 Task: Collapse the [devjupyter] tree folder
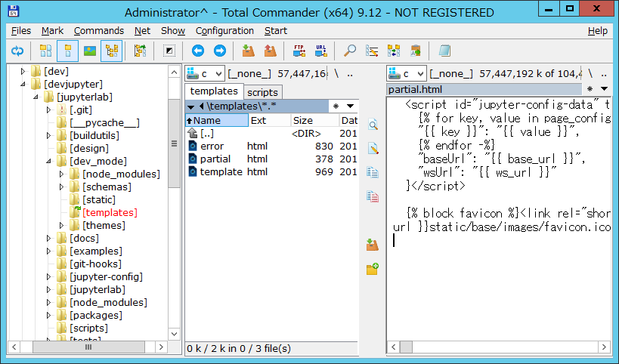click(23, 84)
